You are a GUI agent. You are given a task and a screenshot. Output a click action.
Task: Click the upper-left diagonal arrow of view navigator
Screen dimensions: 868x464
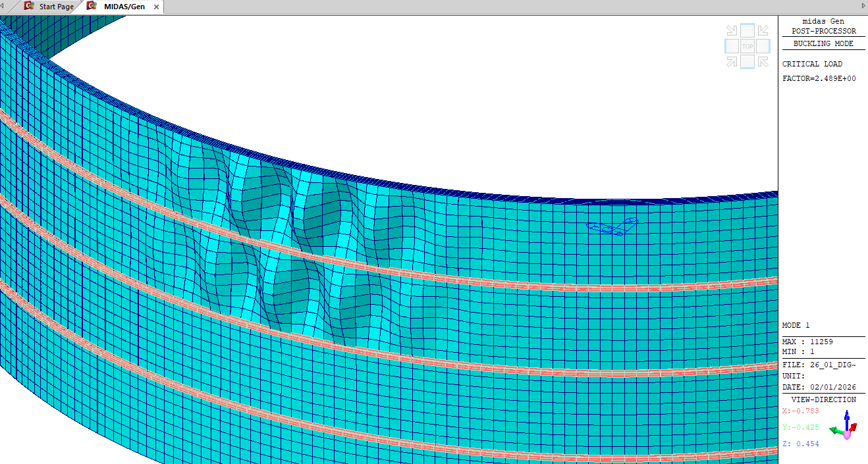pyautogui.click(x=732, y=30)
